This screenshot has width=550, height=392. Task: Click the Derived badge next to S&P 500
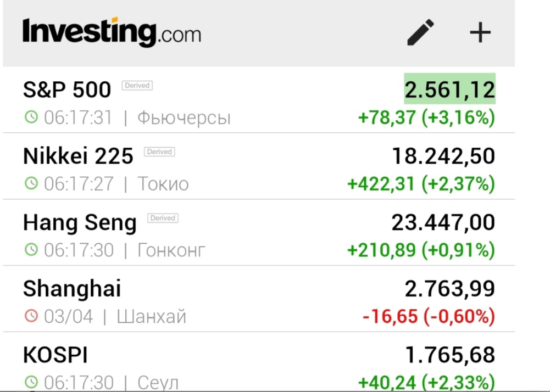pos(137,86)
